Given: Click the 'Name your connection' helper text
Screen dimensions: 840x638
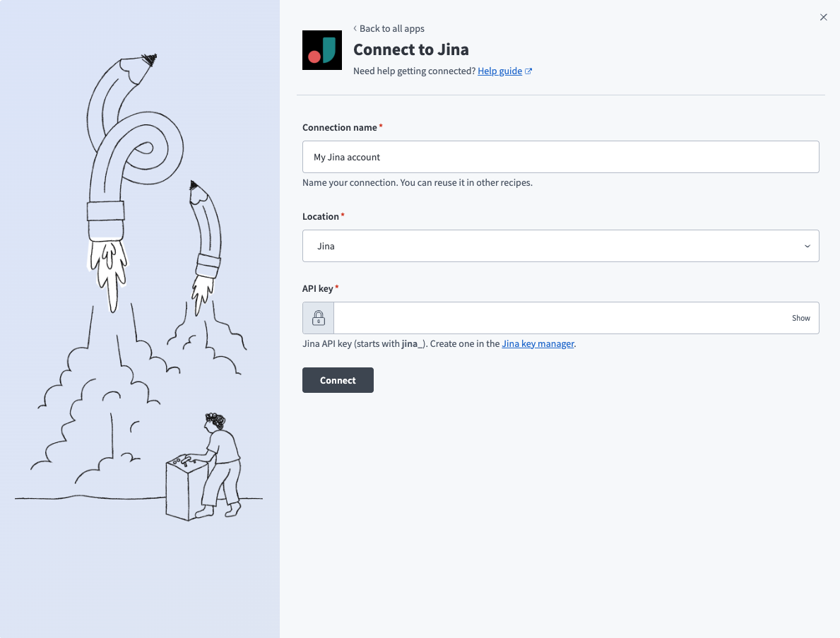Looking at the screenshot, I should click(x=418, y=183).
